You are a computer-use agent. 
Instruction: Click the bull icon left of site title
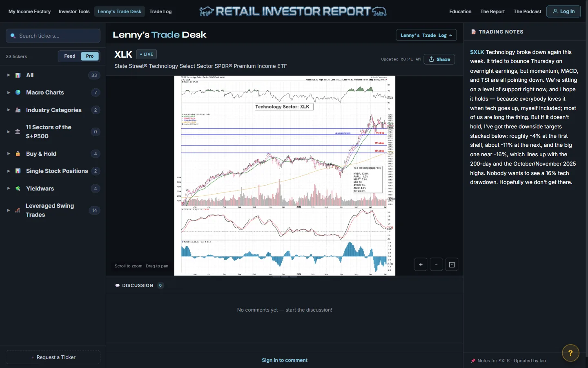click(x=207, y=11)
